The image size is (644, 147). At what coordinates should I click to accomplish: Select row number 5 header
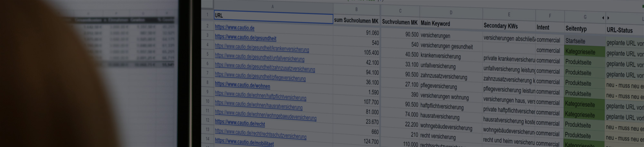[x=207, y=54]
